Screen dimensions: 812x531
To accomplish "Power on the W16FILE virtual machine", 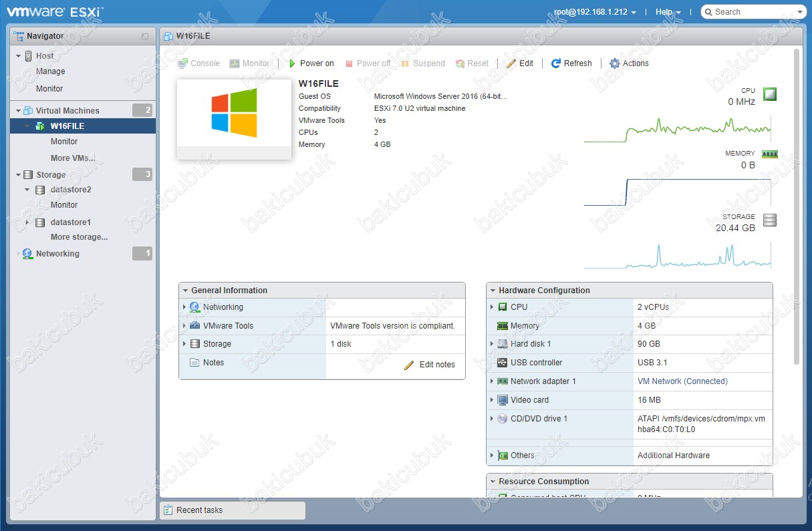I will coord(311,63).
